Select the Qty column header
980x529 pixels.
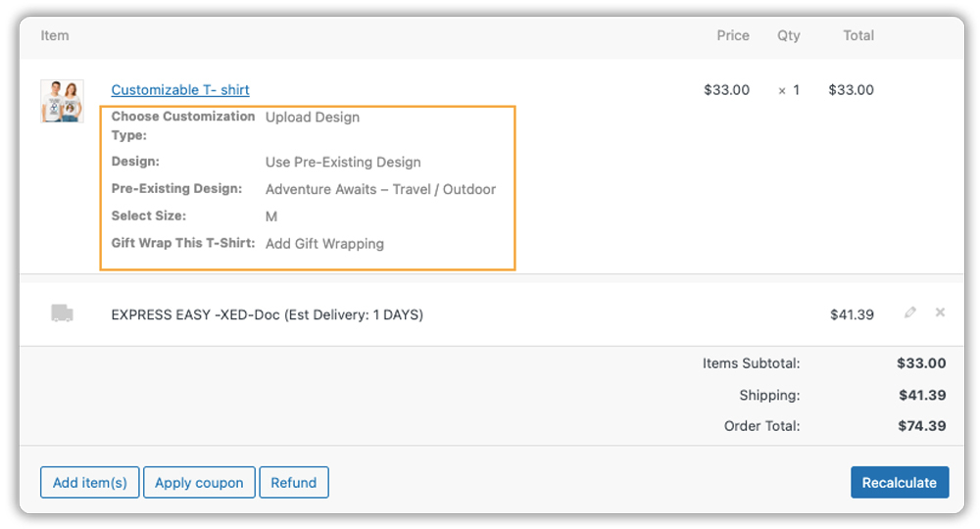pos(789,35)
